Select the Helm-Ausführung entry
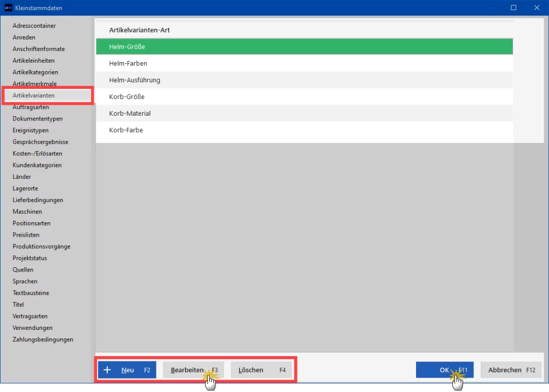Viewport: 549px width, 392px height. click(305, 80)
